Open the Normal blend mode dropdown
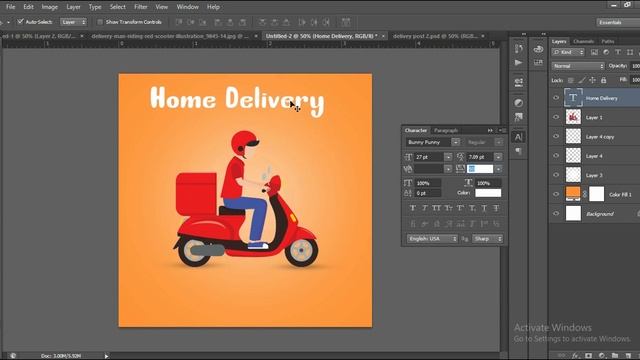Image resolution: width=640 pixels, height=360 pixels. coord(578,66)
